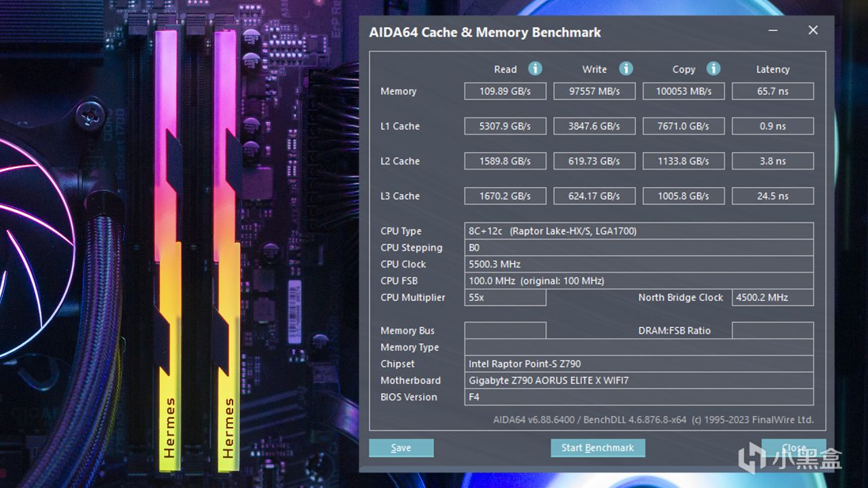Viewport: 868px width, 488px height.
Task: Select the BIOS Version value "F4"
Action: coord(639,397)
